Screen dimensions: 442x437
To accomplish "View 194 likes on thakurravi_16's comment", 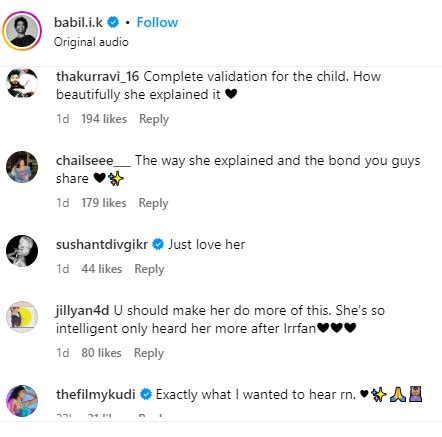I will [x=104, y=119].
